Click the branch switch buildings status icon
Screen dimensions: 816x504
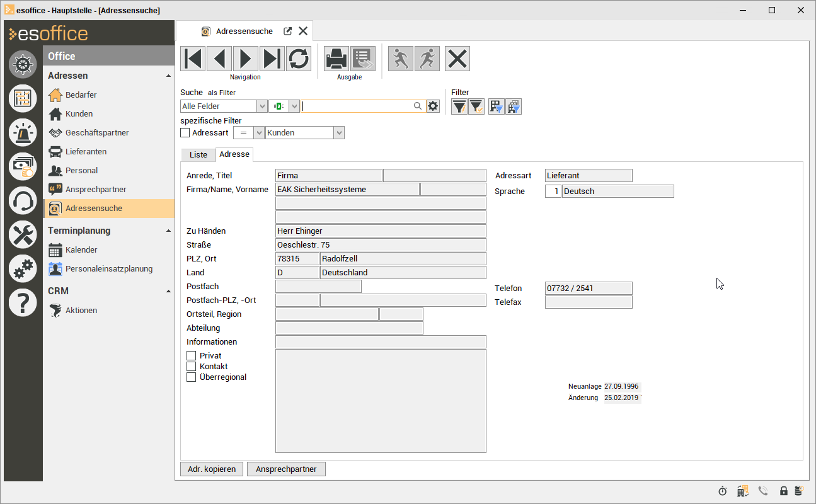click(x=742, y=491)
